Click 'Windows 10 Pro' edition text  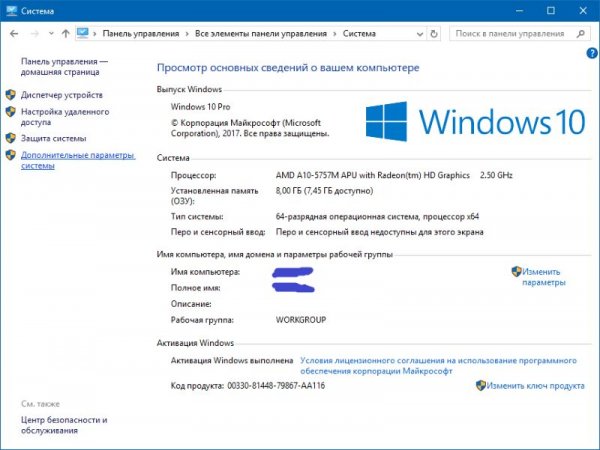[201, 107]
